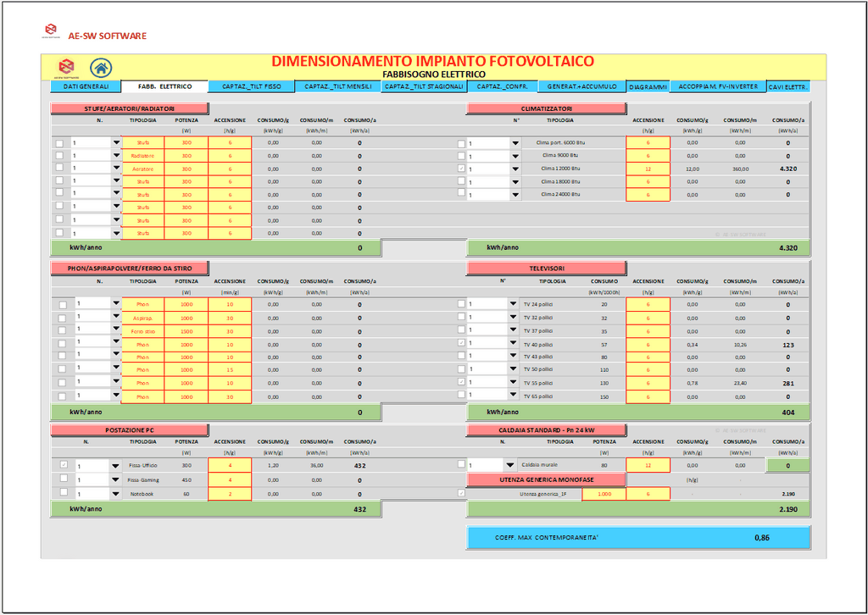Enable the Radiatore row checkbox
The height and width of the screenshot is (615, 868).
(59, 156)
